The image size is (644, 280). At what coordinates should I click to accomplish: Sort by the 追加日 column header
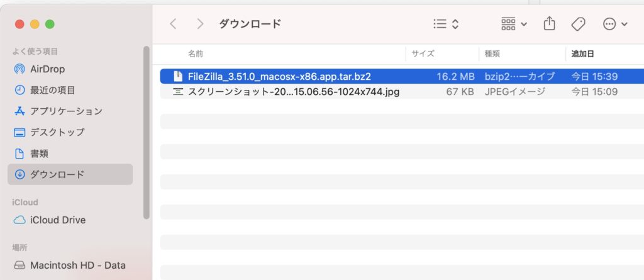[x=583, y=54]
